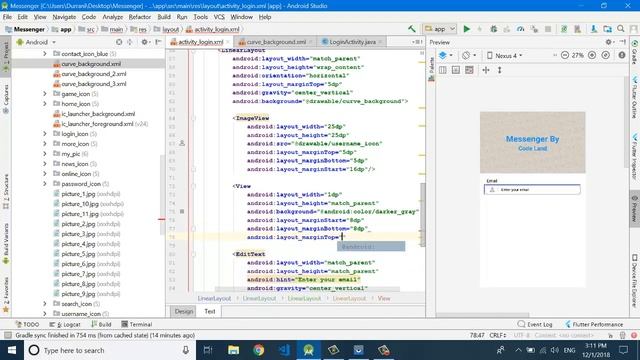Select the Text tab below editor

210,311
